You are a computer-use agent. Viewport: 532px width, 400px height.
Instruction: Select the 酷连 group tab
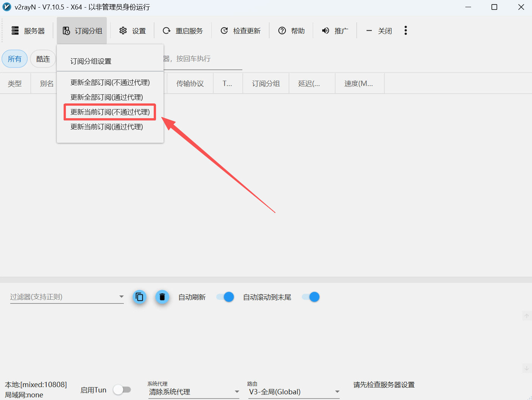click(x=43, y=59)
